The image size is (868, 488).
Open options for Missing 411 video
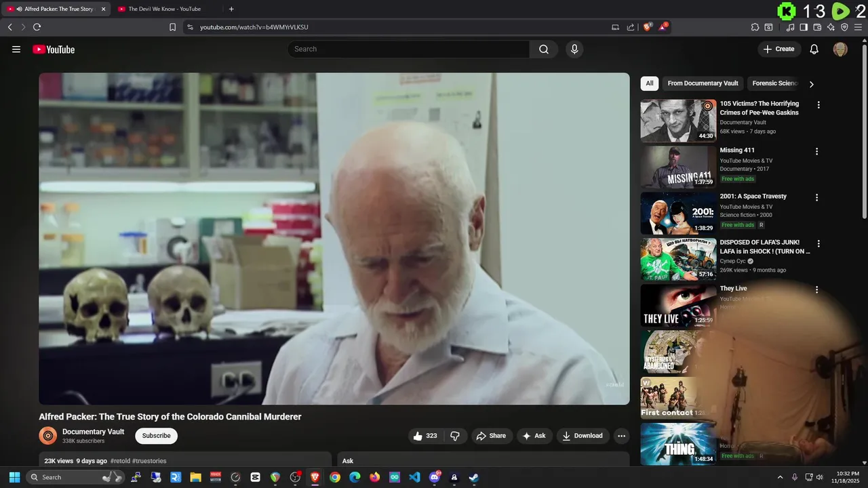(816, 151)
